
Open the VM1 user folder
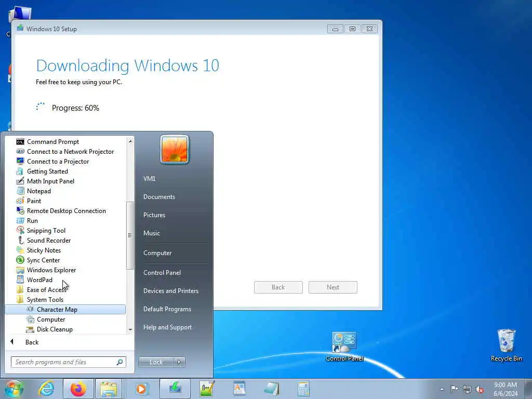pyautogui.click(x=149, y=179)
